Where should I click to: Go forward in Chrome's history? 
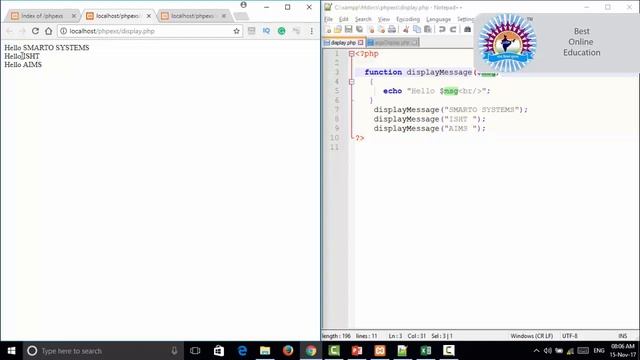tap(22, 31)
